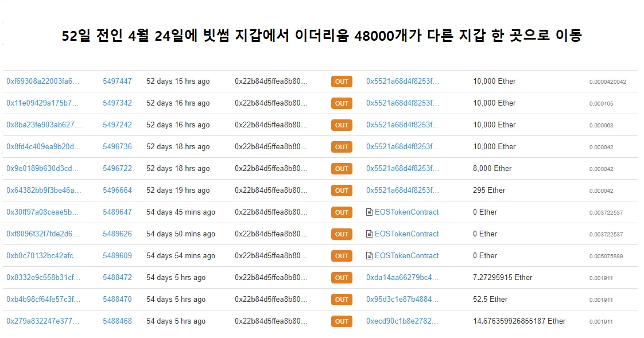
Task: Click OUT badge in 52.5 Ether row
Action: click(342, 300)
